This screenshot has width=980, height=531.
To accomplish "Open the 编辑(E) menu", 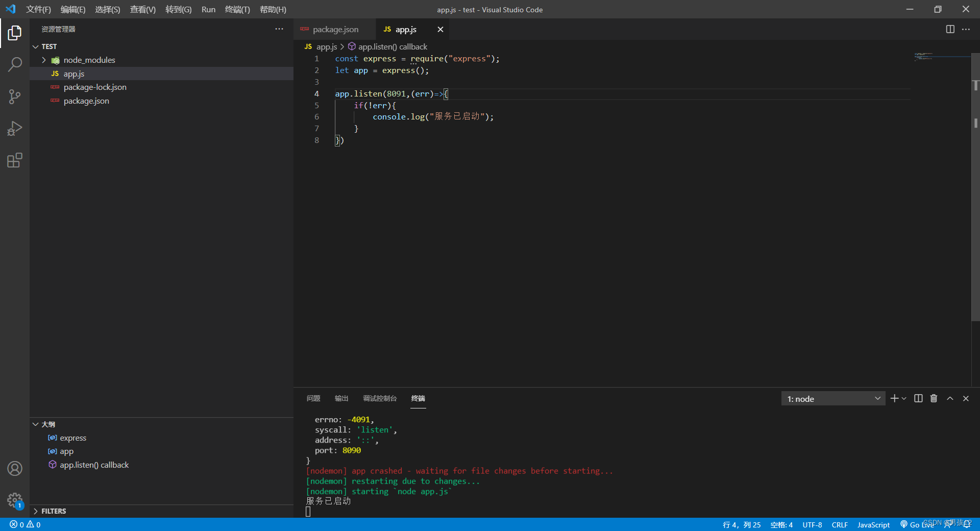I will [73, 10].
